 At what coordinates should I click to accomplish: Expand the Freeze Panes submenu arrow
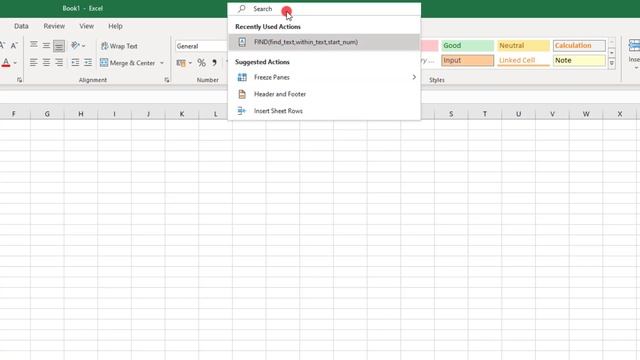414,77
